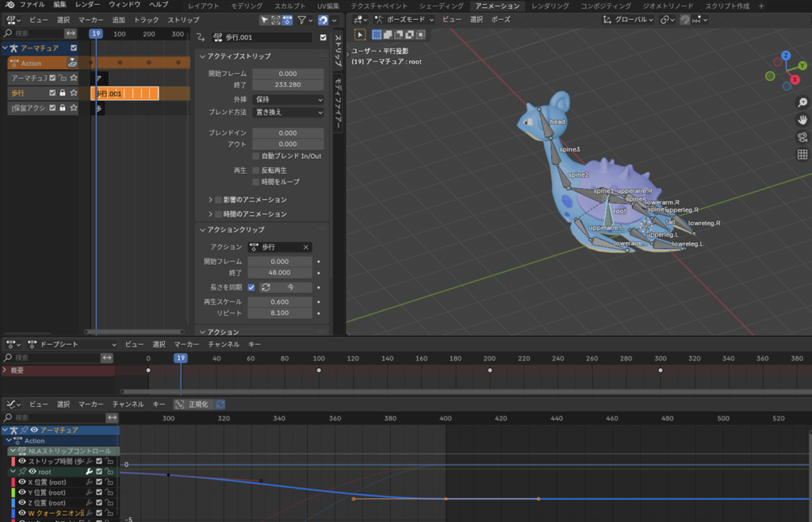812x522 pixels.
Task: Push down Action icon in NLA editor
Action: [73, 63]
